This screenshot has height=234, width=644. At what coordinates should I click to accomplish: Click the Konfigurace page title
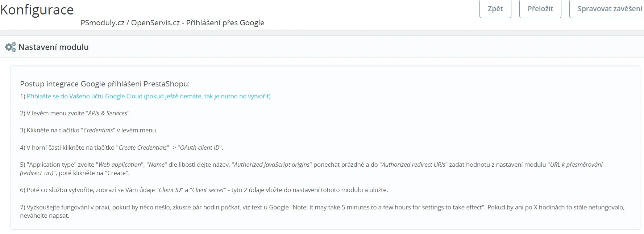37,10
